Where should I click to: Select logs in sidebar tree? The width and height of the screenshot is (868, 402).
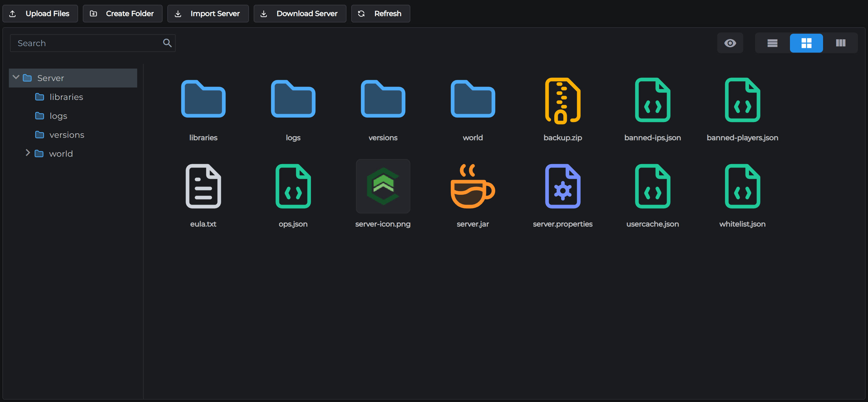tap(73, 116)
